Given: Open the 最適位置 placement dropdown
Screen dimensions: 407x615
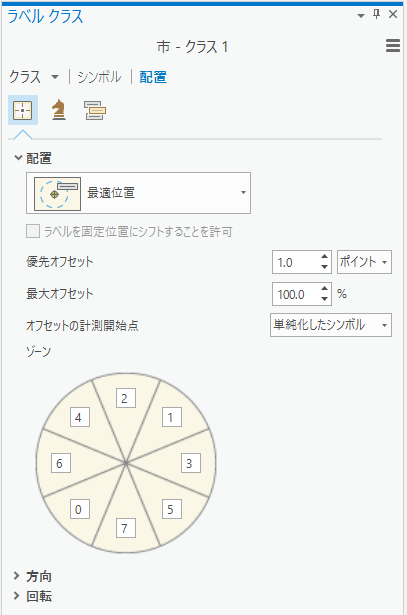Looking at the screenshot, I should [138, 193].
